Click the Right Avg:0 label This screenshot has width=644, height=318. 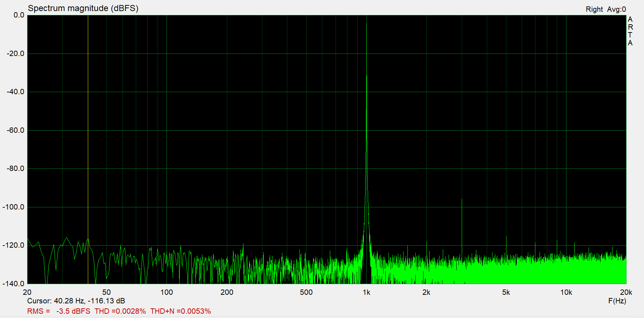(606, 9)
